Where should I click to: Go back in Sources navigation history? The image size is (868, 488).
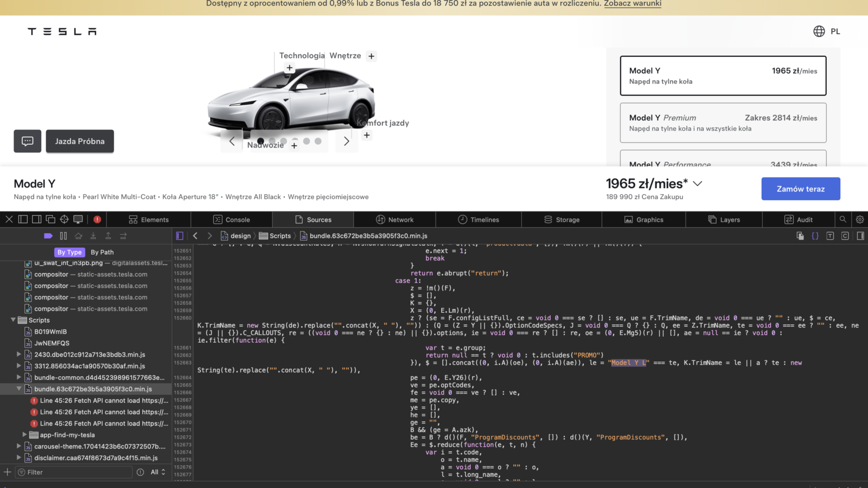click(x=195, y=236)
